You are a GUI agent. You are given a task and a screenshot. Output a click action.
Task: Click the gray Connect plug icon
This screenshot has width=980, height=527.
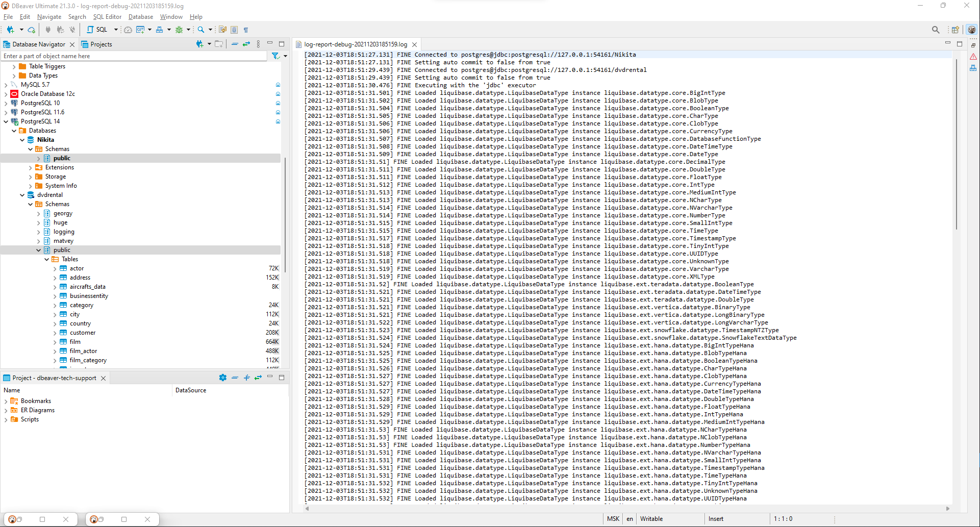pyautogui.click(x=48, y=30)
